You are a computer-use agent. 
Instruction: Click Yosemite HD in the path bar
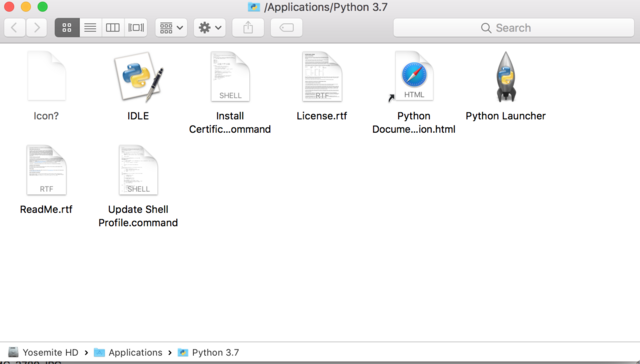pyautogui.click(x=43, y=353)
